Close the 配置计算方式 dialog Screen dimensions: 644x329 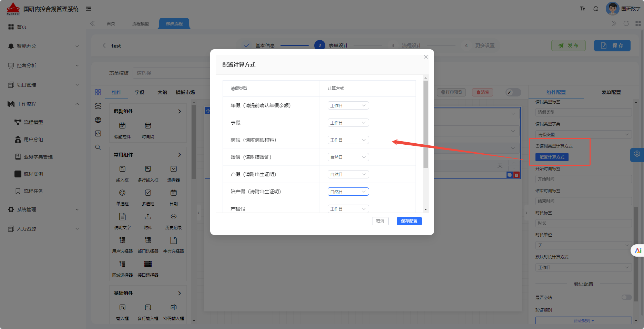[426, 57]
